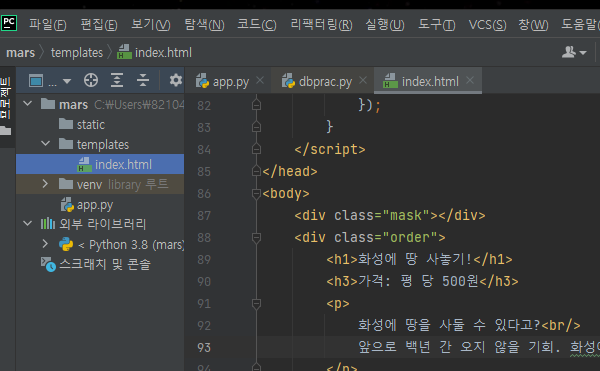Viewport: 600px width, 371px height.
Task: Select the 외부 라이브러리 tree node
Action: [x=100, y=224]
